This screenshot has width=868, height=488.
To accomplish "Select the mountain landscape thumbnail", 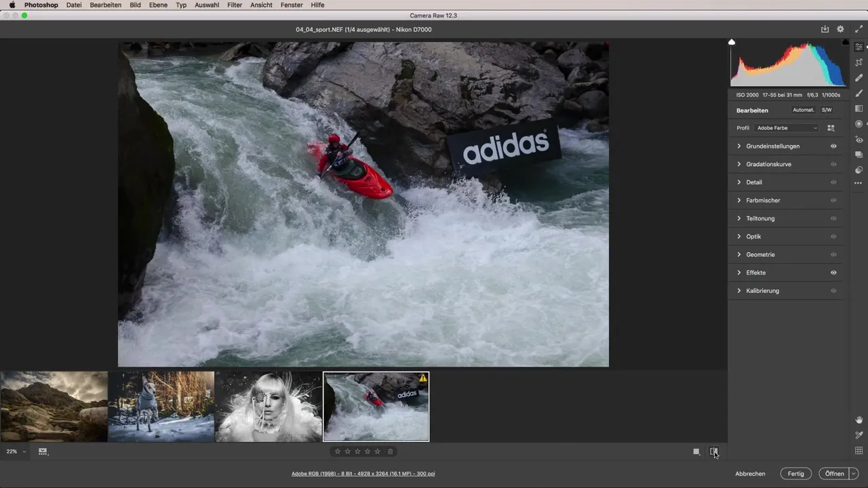I will (x=54, y=406).
